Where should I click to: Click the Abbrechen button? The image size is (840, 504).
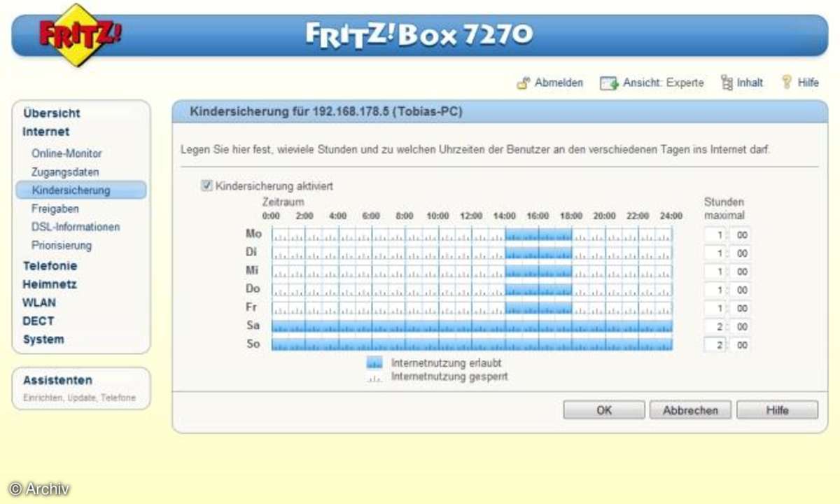[690, 410]
